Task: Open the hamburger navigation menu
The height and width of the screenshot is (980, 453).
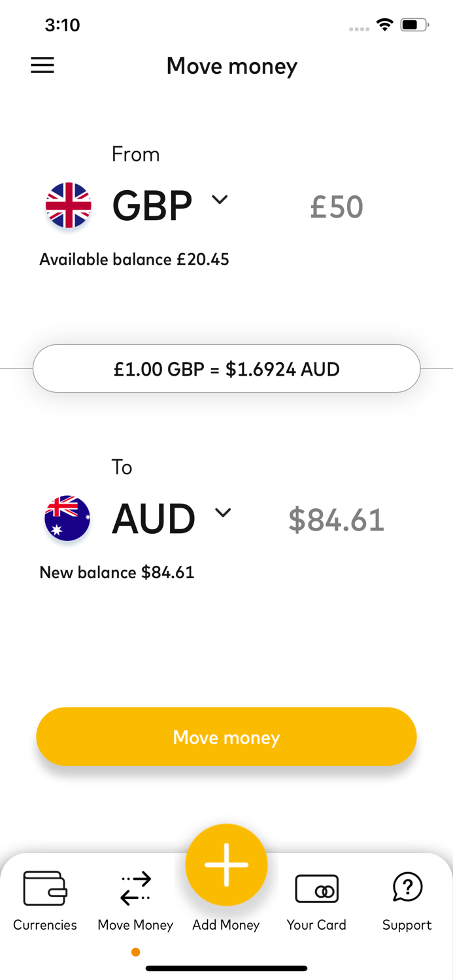Action: coord(42,65)
